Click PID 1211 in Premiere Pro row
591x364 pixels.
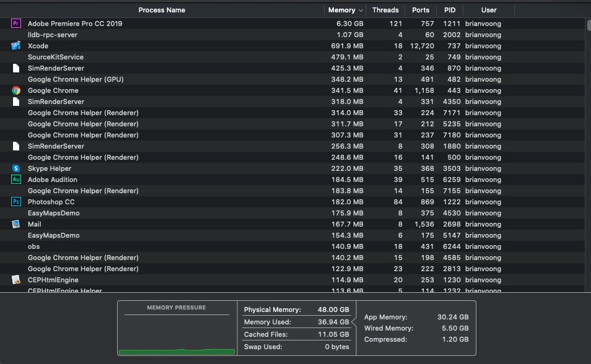click(x=452, y=24)
